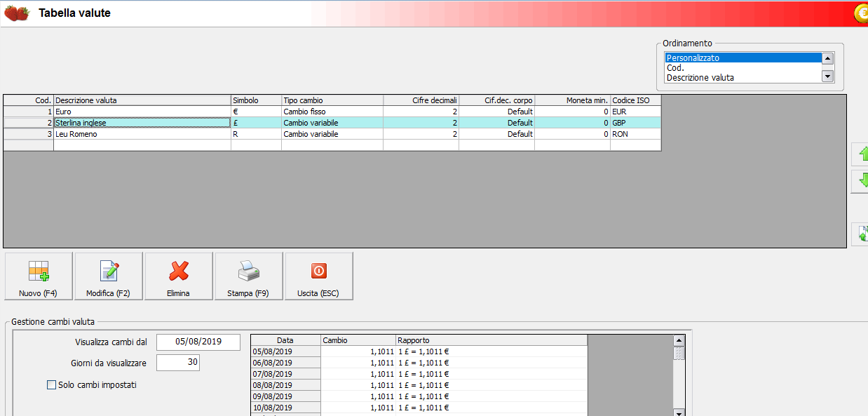
Task: Click the down arrow of the Ordinamento list scrollbar
Action: (x=827, y=76)
